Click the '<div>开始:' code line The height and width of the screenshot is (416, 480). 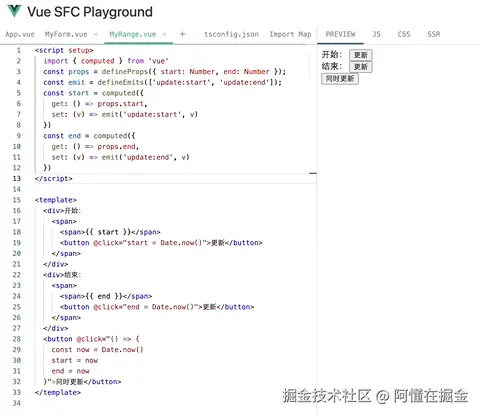pos(62,211)
